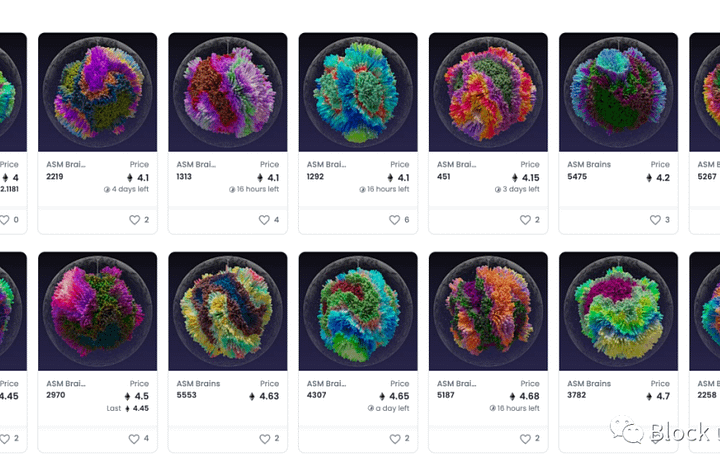This screenshot has width=720, height=471.
Task: Select the ASM Brains 451 artwork
Action: click(x=488, y=92)
